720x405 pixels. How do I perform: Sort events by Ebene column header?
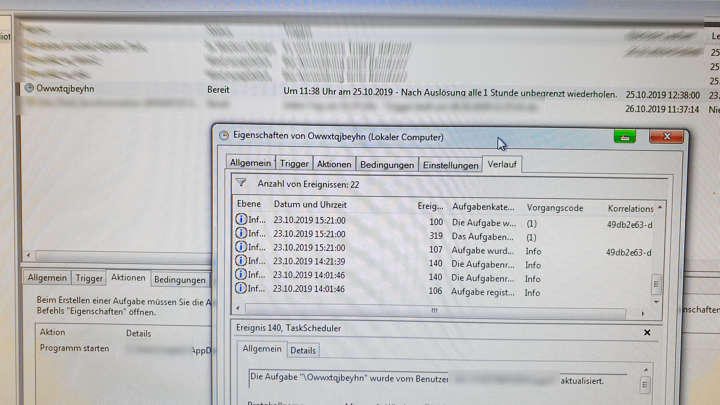[249, 204]
